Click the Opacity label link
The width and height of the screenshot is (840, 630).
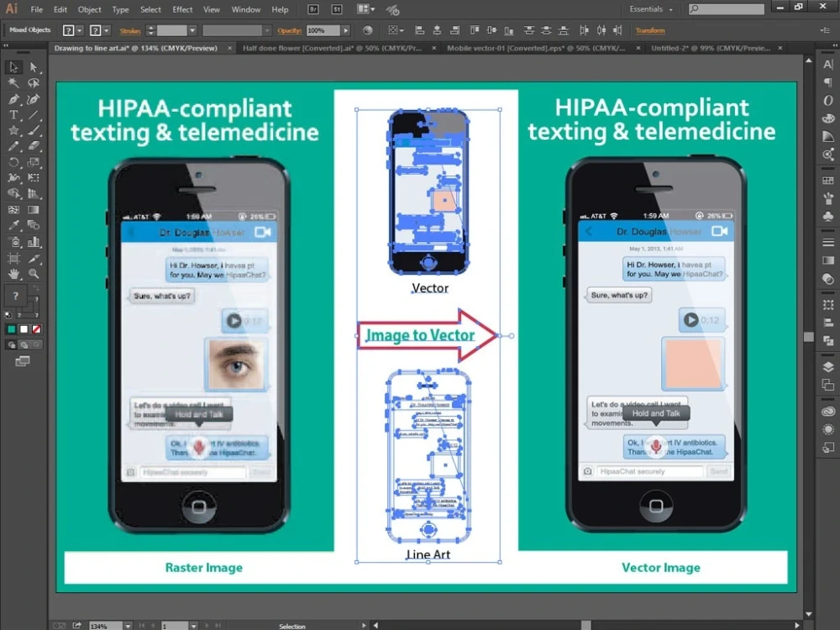pos(289,30)
